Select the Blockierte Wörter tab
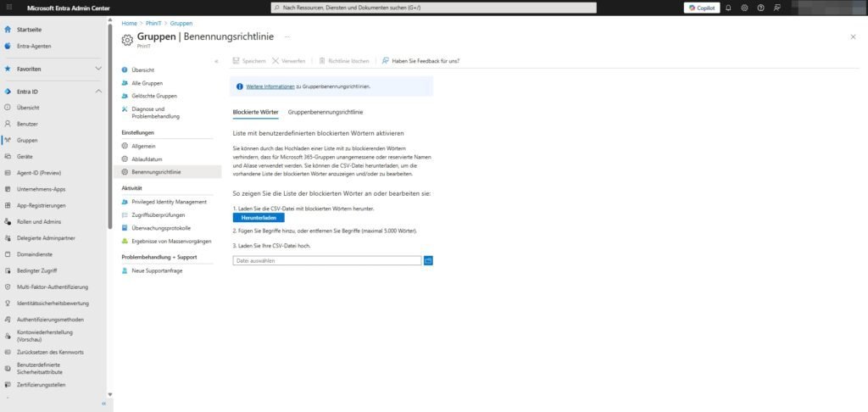The height and width of the screenshot is (412, 868). coord(255,112)
